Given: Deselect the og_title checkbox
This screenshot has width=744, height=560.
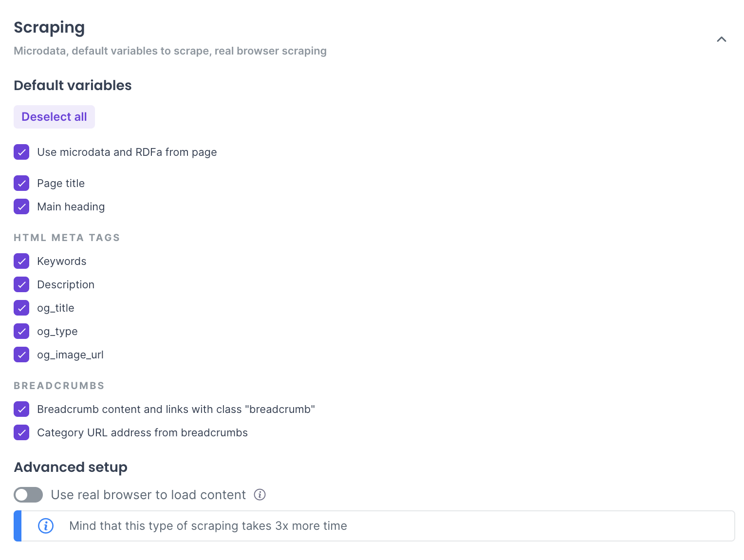Looking at the screenshot, I should click(21, 308).
